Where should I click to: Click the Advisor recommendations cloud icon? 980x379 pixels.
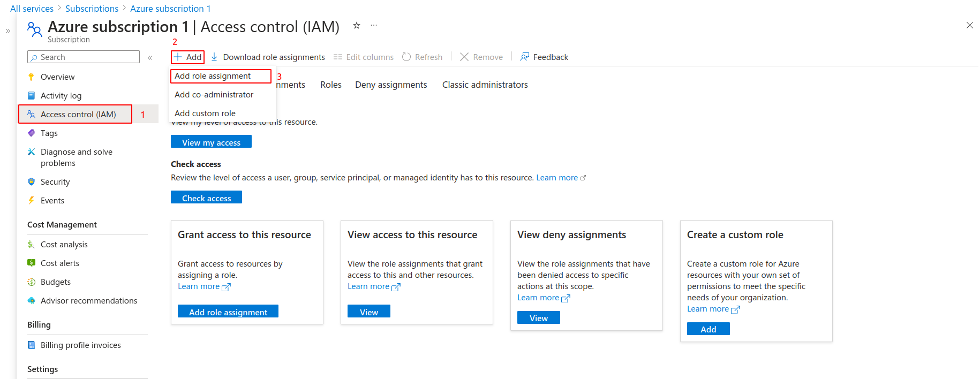pyautogui.click(x=31, y=300)
